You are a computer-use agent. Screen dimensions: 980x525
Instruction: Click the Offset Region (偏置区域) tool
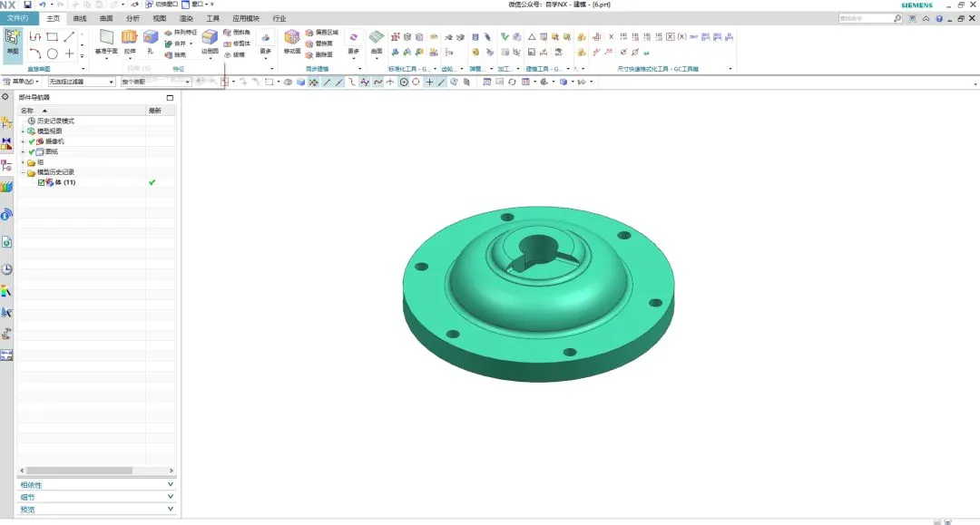[x=322, y=33]
